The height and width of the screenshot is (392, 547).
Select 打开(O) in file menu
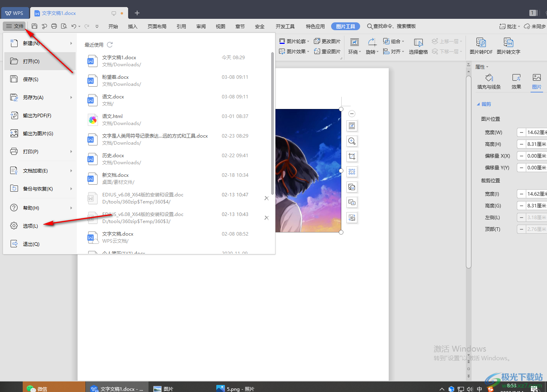(40, 61)
